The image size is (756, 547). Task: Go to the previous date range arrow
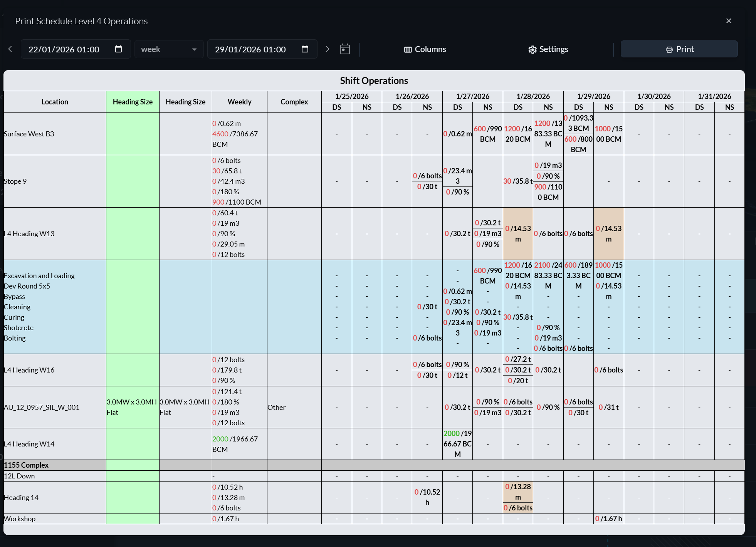tap(10, 49)
